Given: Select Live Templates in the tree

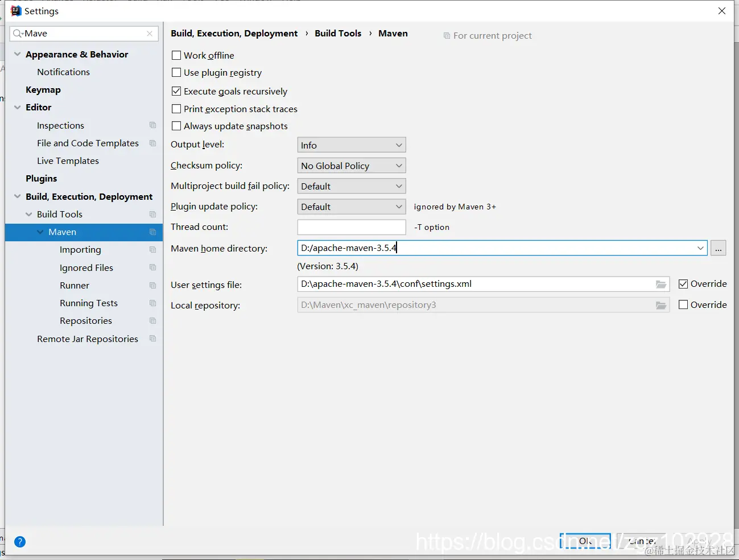Looking at the screenshot, I should coord(68,160).
